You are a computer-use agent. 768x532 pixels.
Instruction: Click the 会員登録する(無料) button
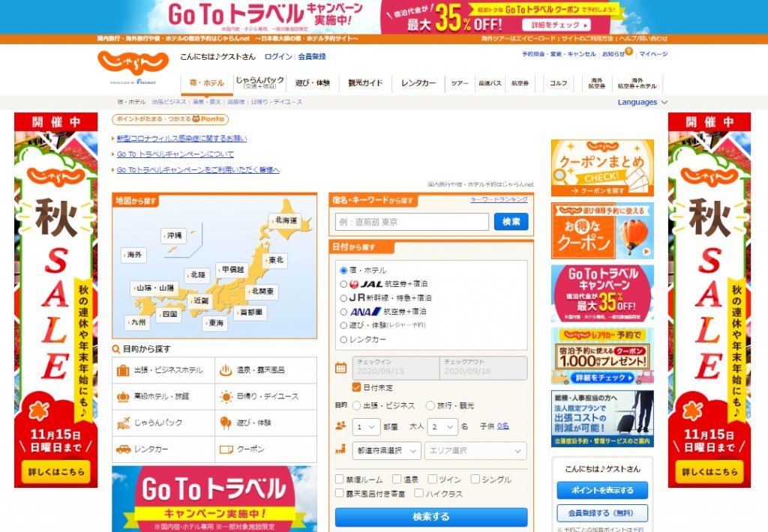602,513
